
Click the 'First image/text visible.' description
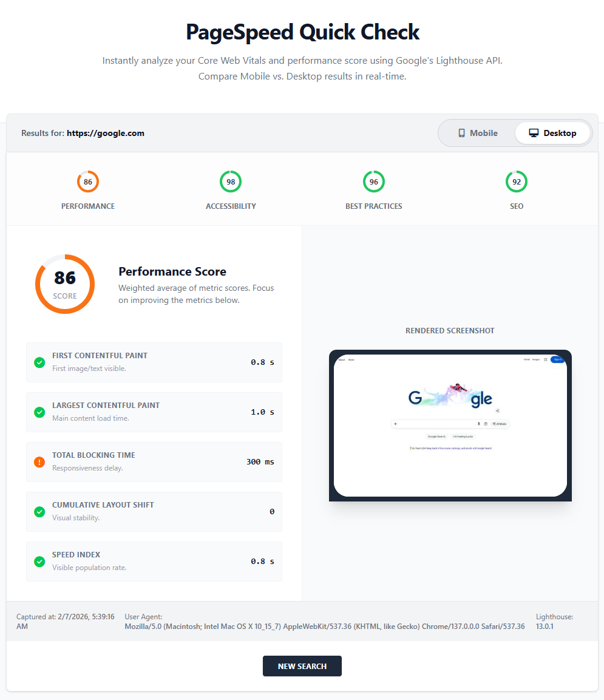pyautogui.click(x=89, y=369)
